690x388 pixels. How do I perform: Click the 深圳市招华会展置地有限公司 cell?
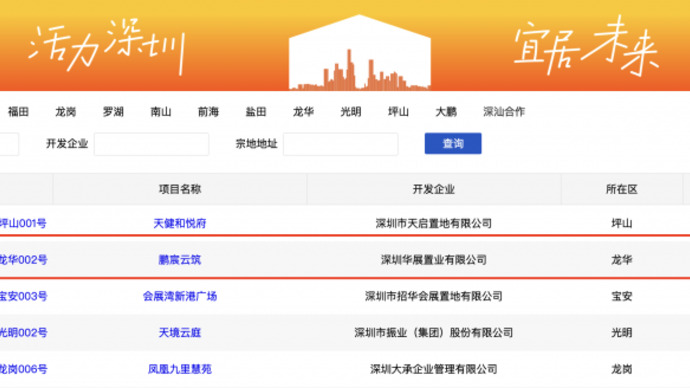(433, 296)
